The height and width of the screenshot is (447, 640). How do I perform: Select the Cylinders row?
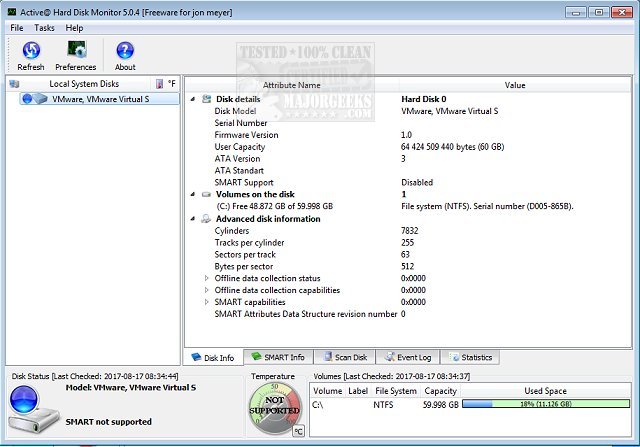point(408,231)
